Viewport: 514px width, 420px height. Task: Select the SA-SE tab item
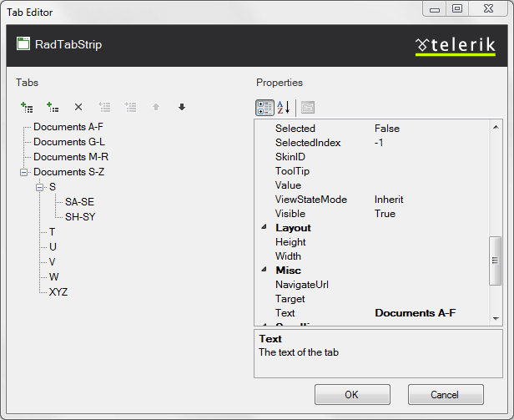coord(80,202)
